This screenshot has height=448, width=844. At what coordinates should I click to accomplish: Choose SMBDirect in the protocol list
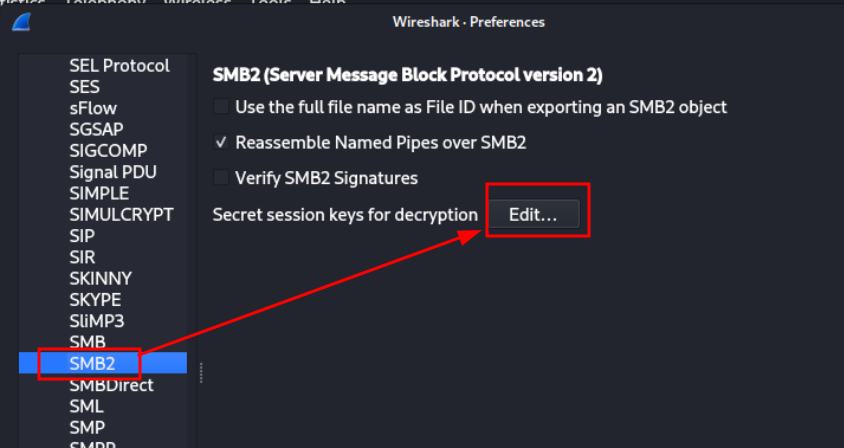(103, 385)
